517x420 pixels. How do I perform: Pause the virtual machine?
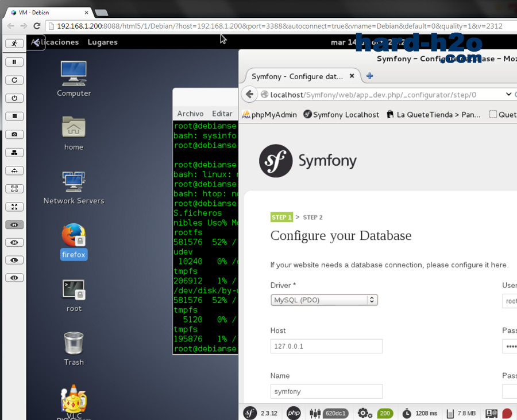click(x=14, y=62)
